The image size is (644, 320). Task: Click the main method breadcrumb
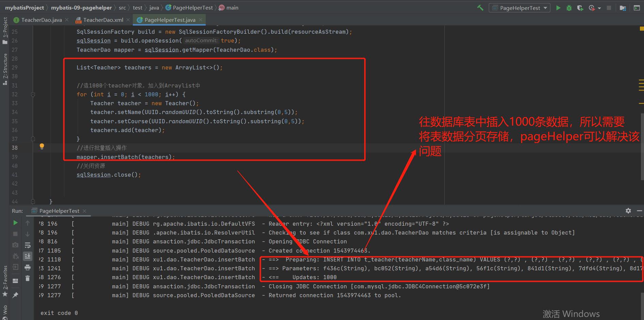tap(229, 7)
